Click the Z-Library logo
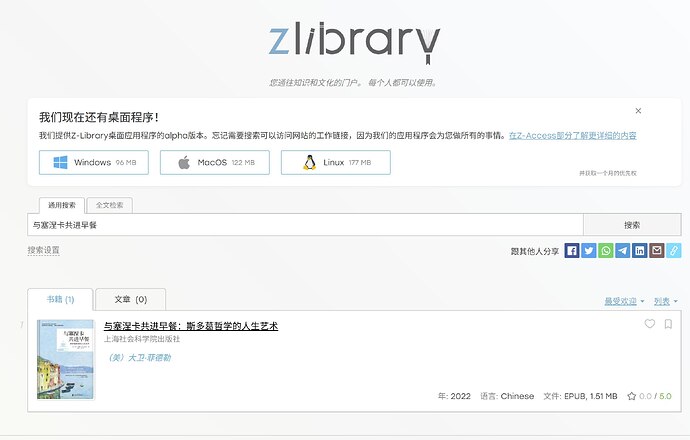The height and width of the screenshot is (440, 690). click(354, 43)
